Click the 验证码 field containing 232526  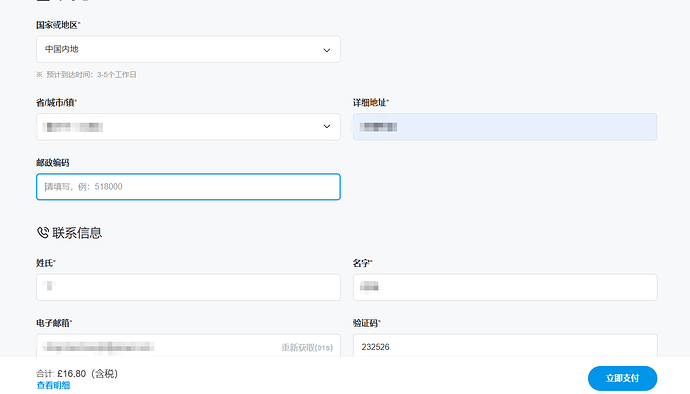click(x=505, y=347)
